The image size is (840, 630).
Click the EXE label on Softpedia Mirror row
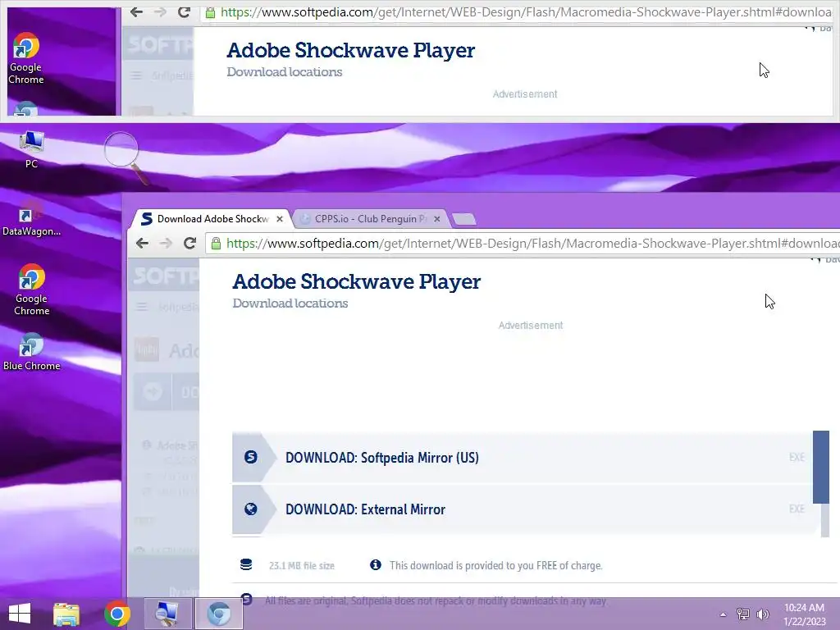(x=797, y=457)
